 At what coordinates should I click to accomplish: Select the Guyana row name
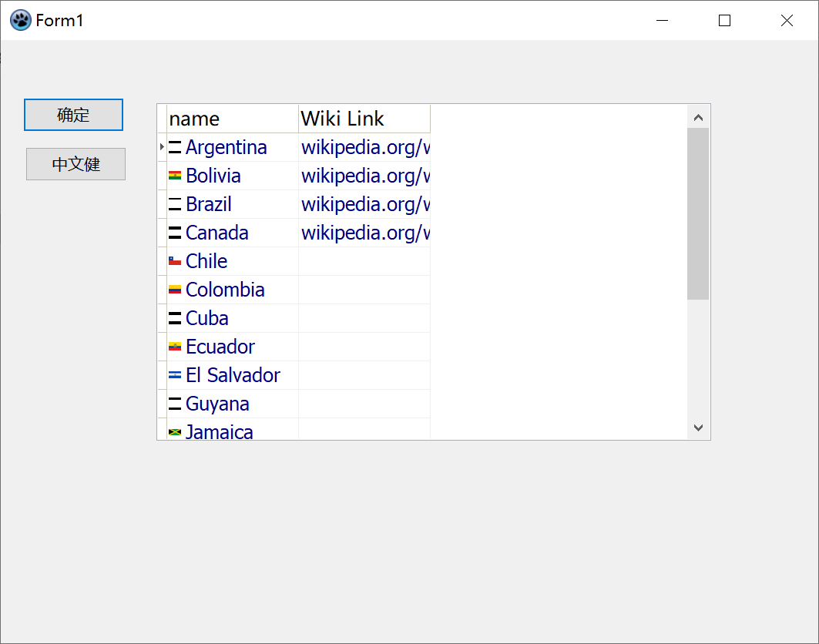click(x=217, y=404)
